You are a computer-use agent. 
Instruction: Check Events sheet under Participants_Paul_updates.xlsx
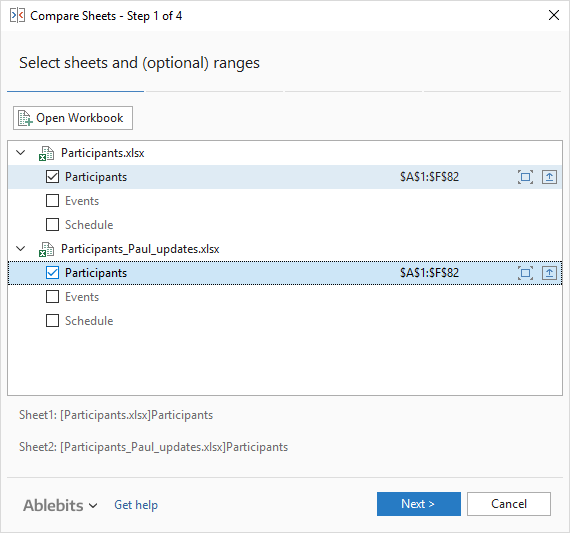(52, 297)
